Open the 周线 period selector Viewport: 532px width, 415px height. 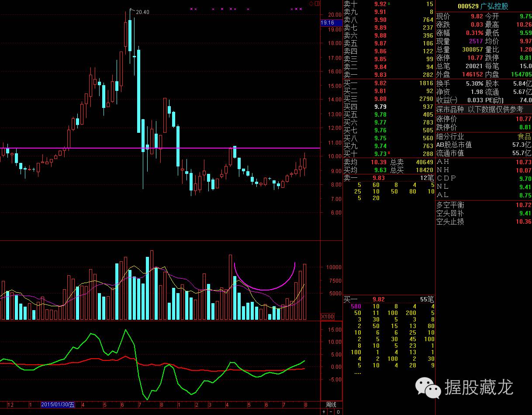[331, 405]
